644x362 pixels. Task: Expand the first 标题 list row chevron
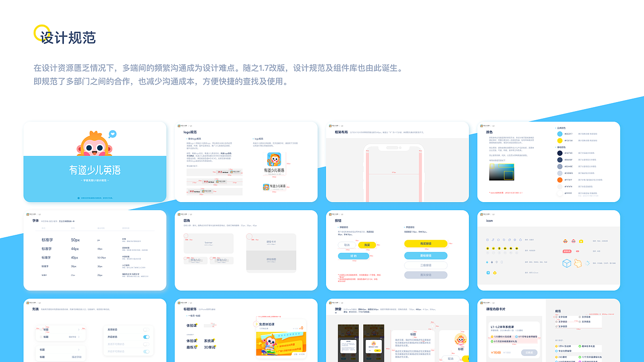[x=78, y=330]
